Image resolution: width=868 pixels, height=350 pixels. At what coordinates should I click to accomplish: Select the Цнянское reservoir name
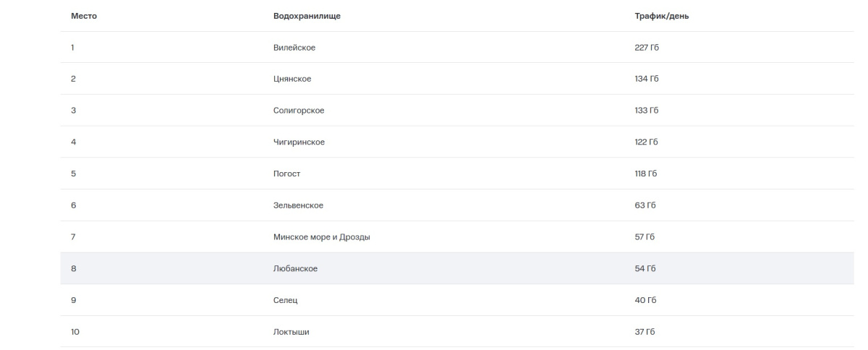292,79
